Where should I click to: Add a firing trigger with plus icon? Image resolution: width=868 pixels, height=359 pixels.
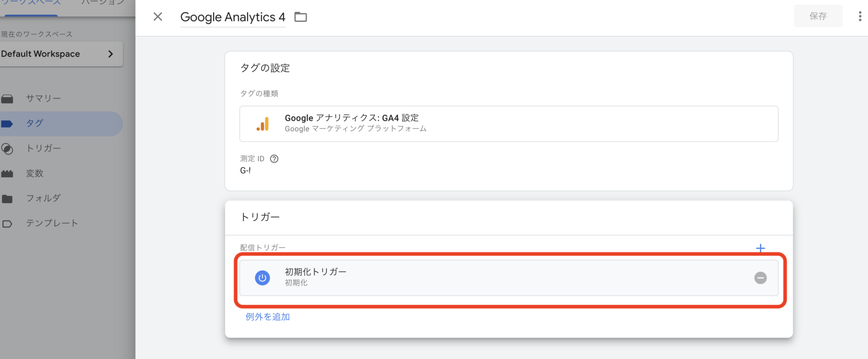tap(760, 248)
